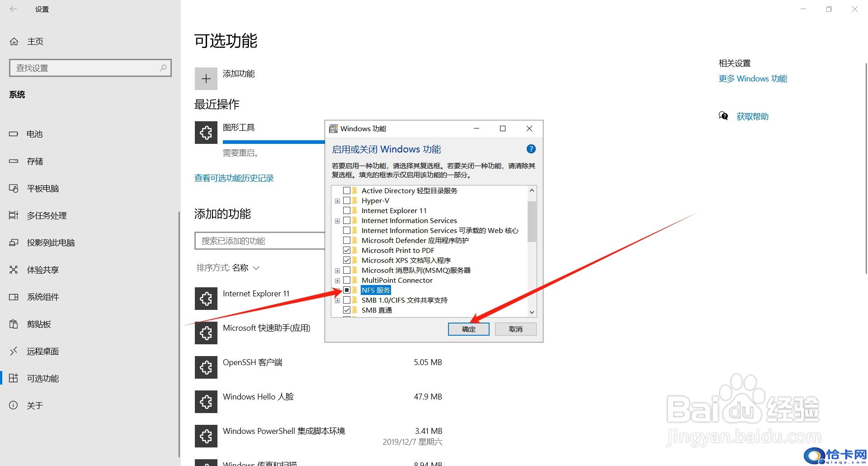868x466 pixels.
Task: Select the Windows Hello 人脸 feature name
Action: pyautogui.click(x=258, y=397)
